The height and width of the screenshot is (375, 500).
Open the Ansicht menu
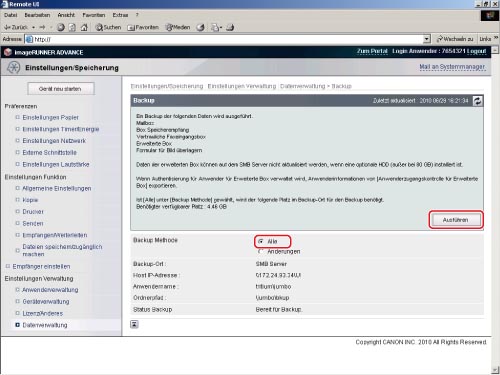(66, 15)
